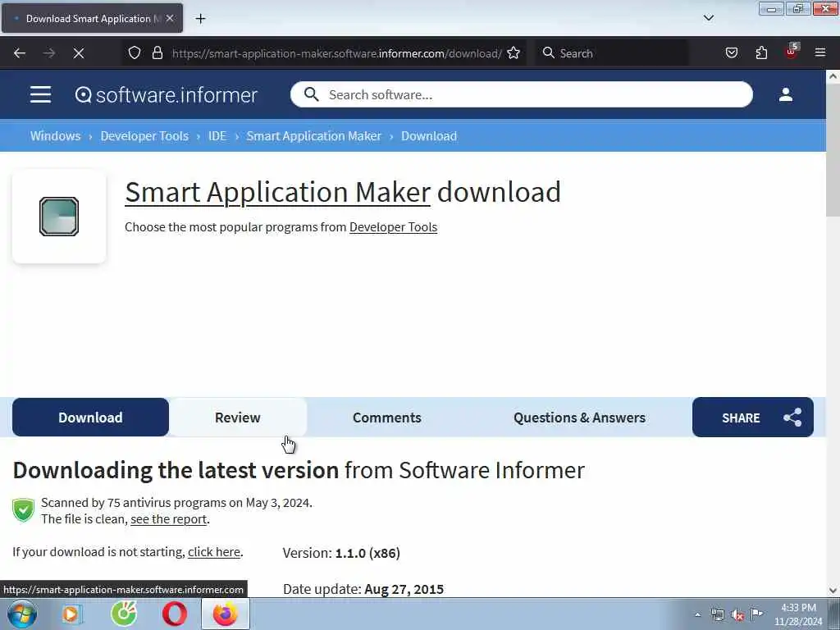Image resolution: width=840 pixels, height=630 pixels.
Task: Open the IDE breadcrumb link
Action: tap(217, 136)
